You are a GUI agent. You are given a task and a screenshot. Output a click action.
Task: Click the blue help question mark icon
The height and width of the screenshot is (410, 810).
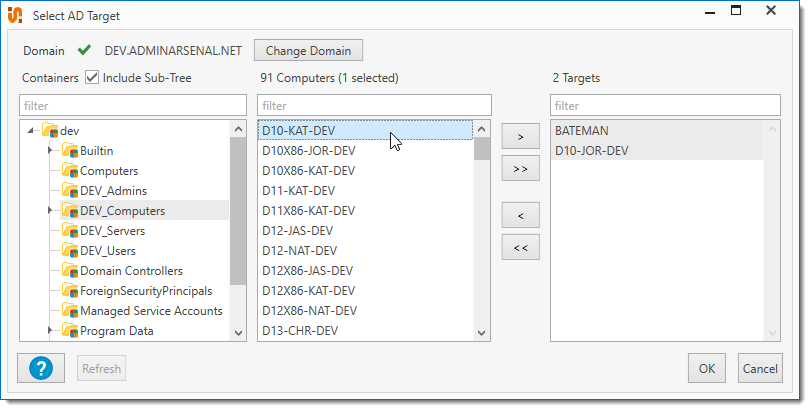(x=41, y=368)
